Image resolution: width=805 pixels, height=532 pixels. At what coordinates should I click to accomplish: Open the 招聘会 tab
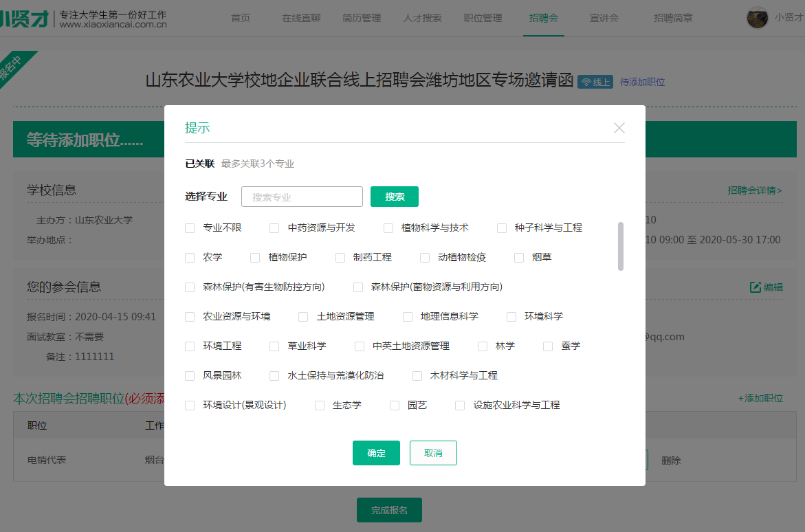(543, 18)
